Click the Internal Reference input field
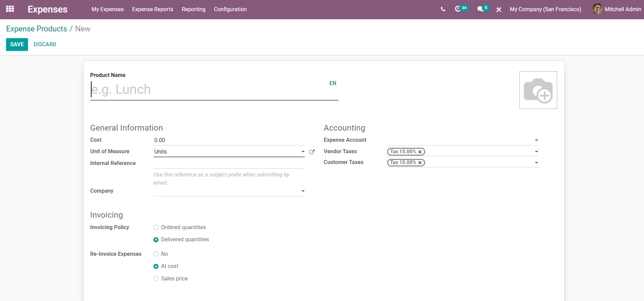644x301 pixels. (x=229, y=163)
